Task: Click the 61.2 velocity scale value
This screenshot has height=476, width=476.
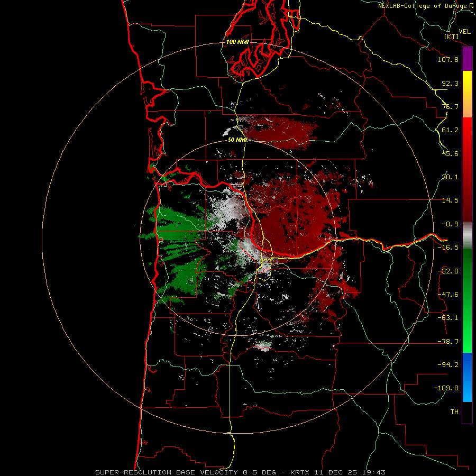Action: click(450, 130)
